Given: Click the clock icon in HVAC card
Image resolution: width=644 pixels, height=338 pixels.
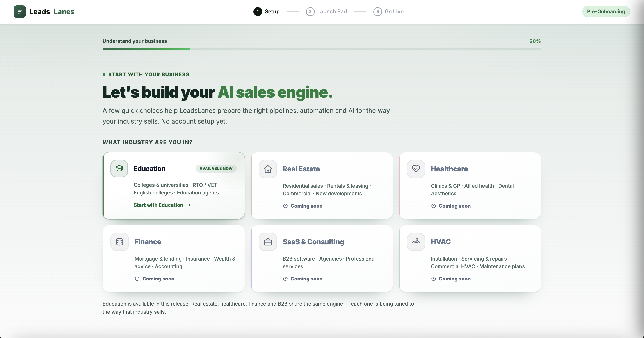Looking at the screenshot, I should click(x=434, y=279).
